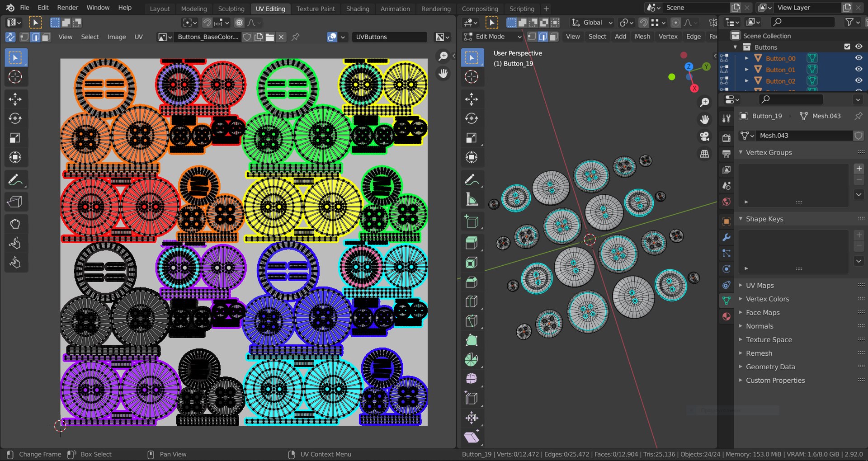Screen dimensions: 868x461
Task: Toggle camera view in 3D viewport
Action: tap(704, 136)
